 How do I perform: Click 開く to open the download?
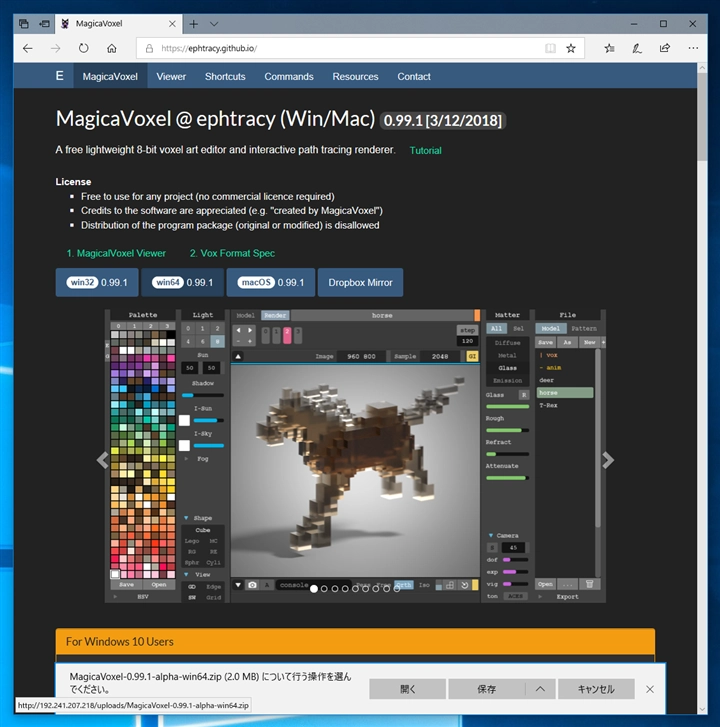pos(408,689)
